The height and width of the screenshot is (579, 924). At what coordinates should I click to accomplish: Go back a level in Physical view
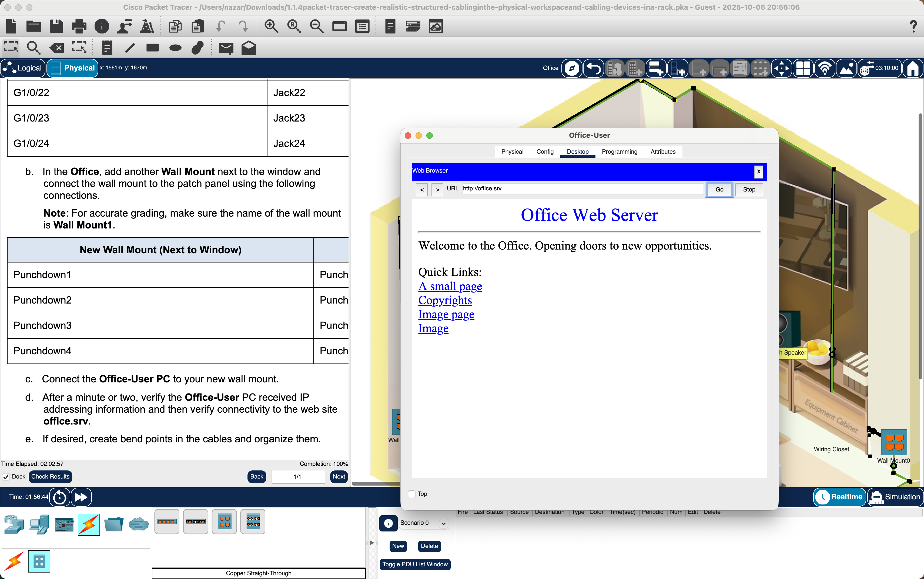tap(593, 68)
